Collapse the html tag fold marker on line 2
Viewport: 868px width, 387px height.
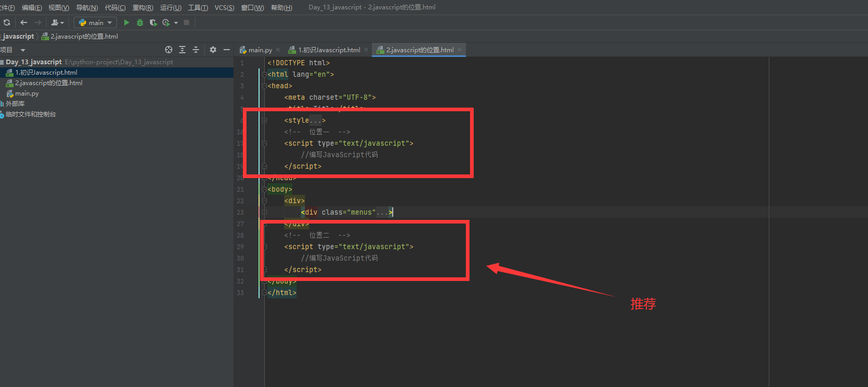click(264, 75)
